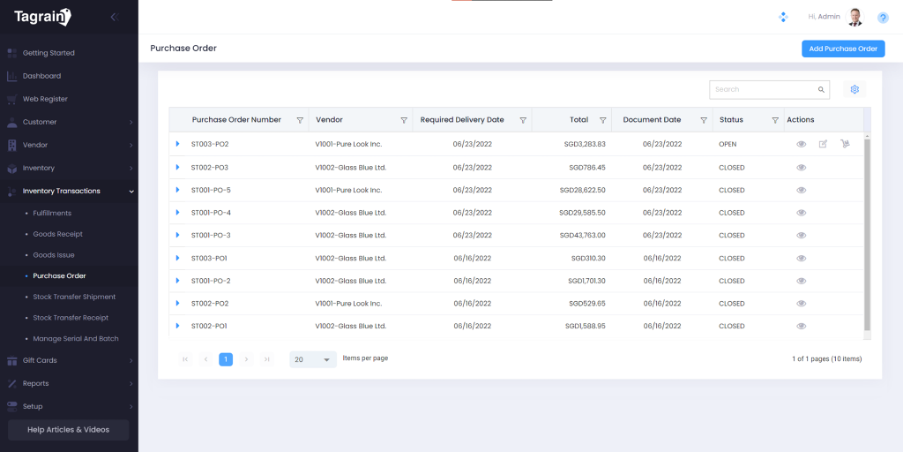Open Help Articles & Videos
The width and height of the screenshot is (904, 452).
coord(68,430)
